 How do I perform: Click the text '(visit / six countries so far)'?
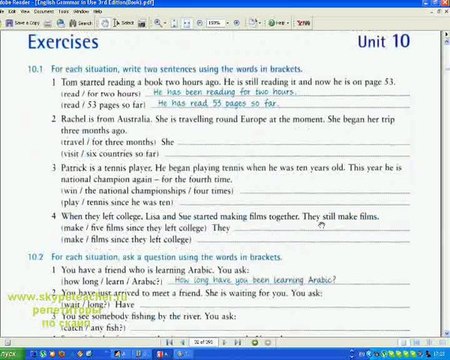click(110, 154)
